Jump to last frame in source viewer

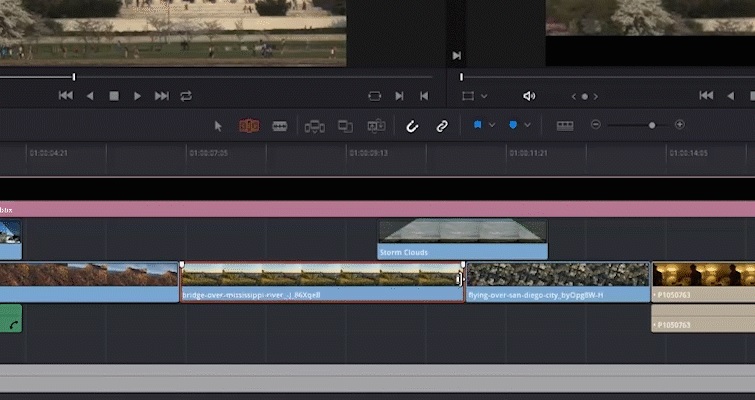pyautogui.click(x=162, y=96)
